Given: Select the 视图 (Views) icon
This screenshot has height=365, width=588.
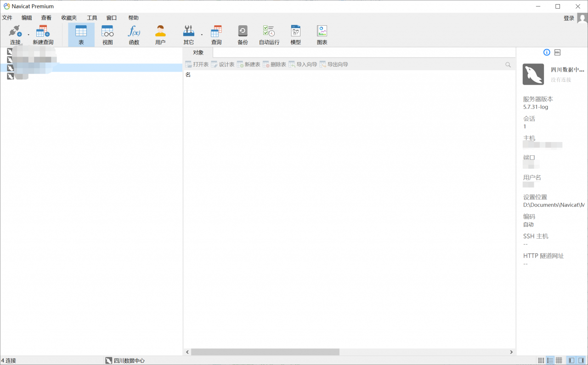Looking at the screenshot, I should point(107,34).
